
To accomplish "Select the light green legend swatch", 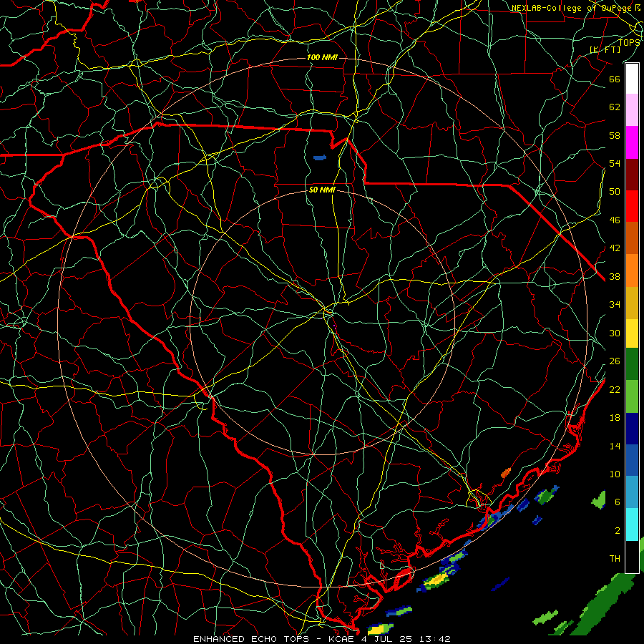I will (632, 396).
